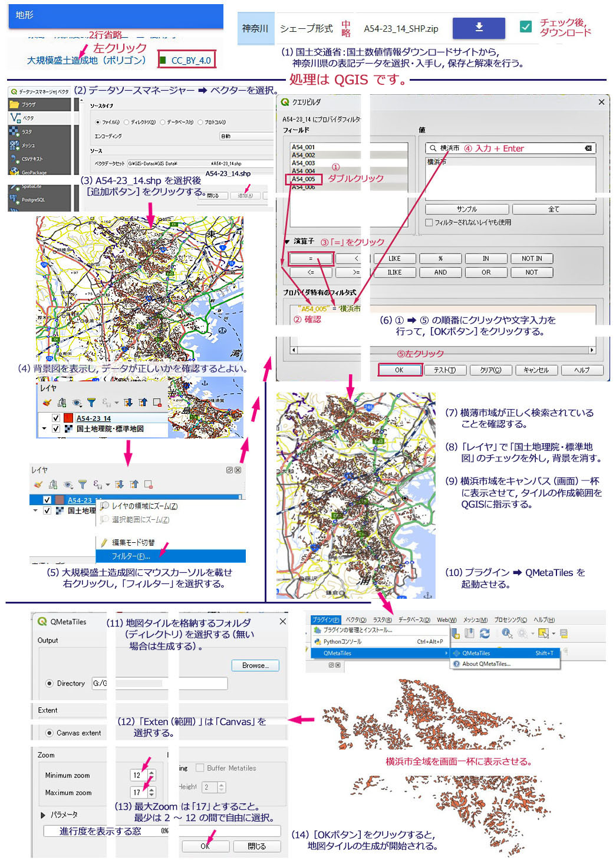The image size is (616, 867).
Task: Enable the フィルターされないレイヤも使用 checkbox
Action: click(x=429, y=223)
